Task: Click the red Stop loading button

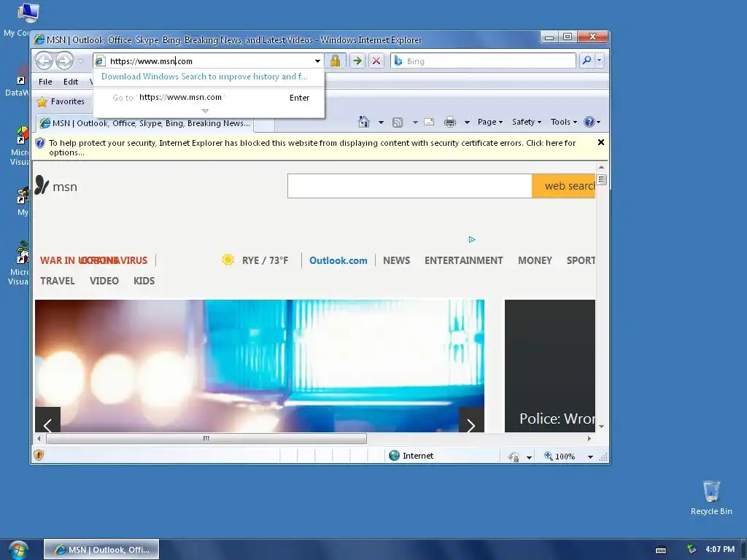Action: coord(376,61)
